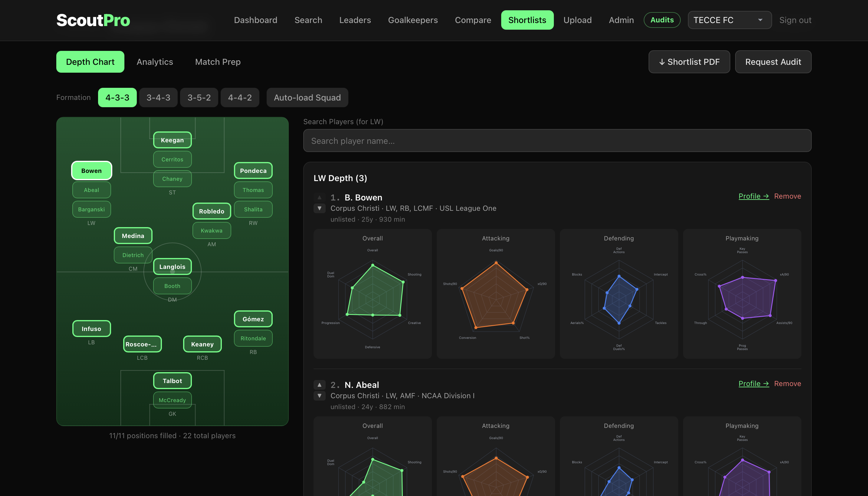Select Langlois at DM on the pitch
Screen dimensions: 868x496
pyautogui.click(x=173, y=267)
